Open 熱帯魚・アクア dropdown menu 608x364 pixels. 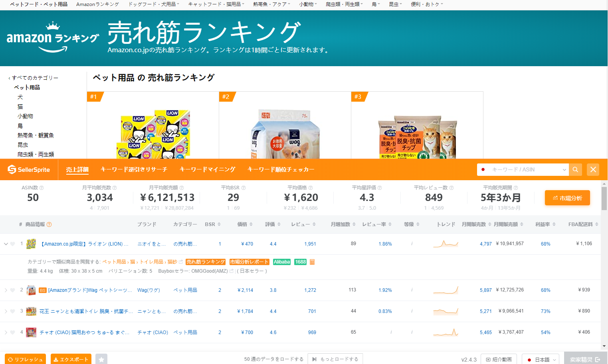[271, 4]
